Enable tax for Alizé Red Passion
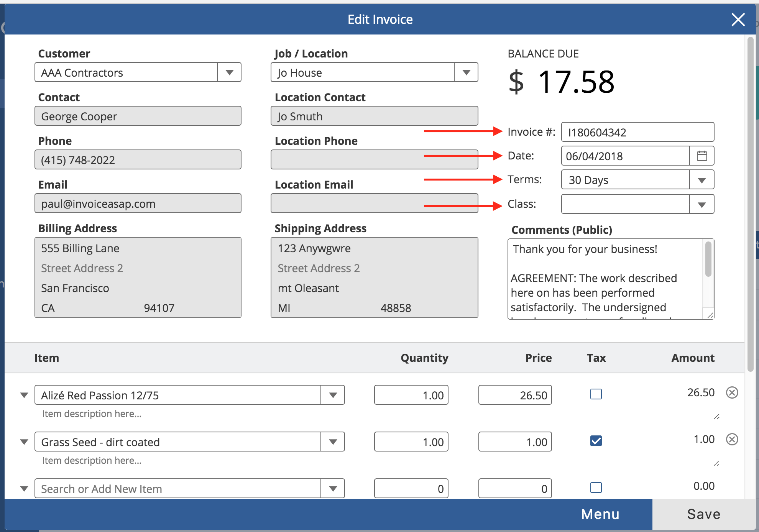The width and height of the screenshot is (759, 532). pos(596,394)
